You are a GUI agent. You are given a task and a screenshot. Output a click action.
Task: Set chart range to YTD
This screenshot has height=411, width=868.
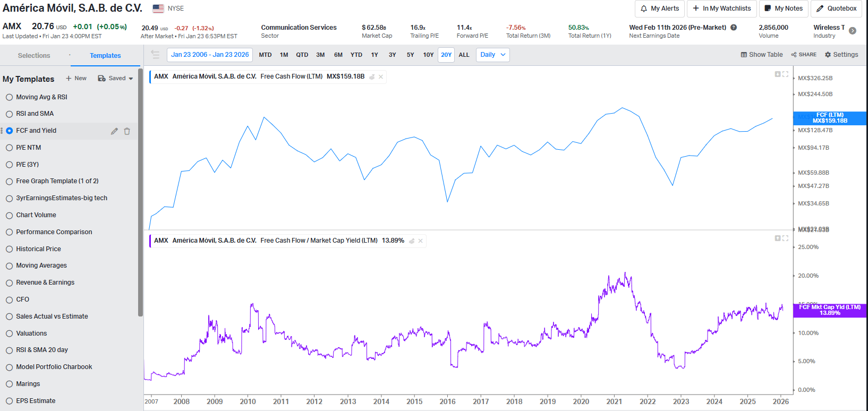356,55
